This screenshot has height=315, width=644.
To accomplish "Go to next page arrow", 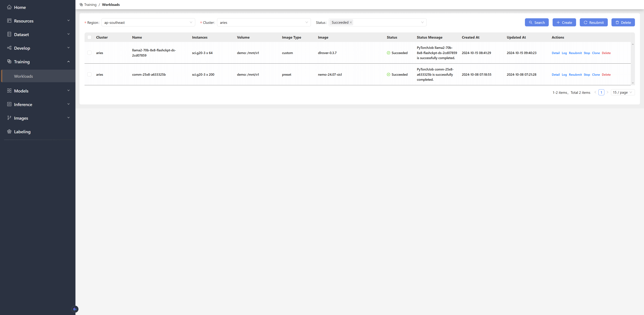I will click(x=607, y=92).
